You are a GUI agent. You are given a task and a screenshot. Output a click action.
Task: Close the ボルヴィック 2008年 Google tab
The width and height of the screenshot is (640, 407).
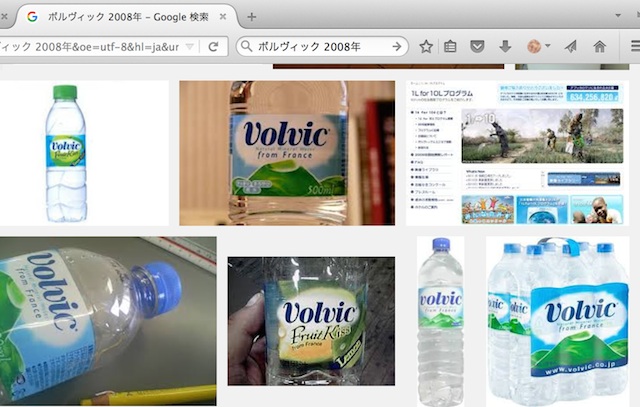pos(223,17)
